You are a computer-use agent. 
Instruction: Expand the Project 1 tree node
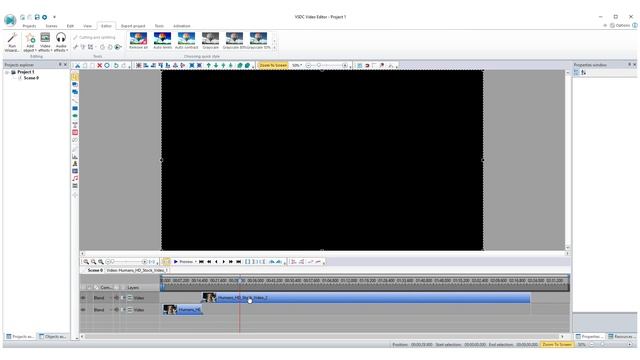point(7,72)
